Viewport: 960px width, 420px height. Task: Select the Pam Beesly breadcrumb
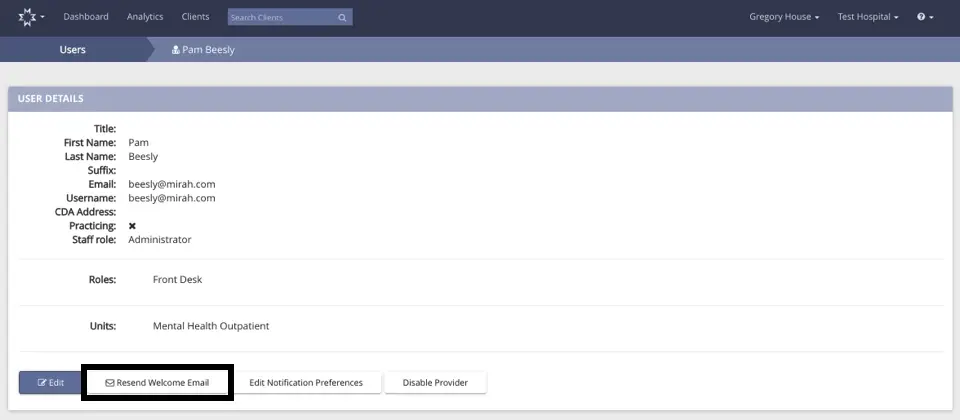point(203,50)
